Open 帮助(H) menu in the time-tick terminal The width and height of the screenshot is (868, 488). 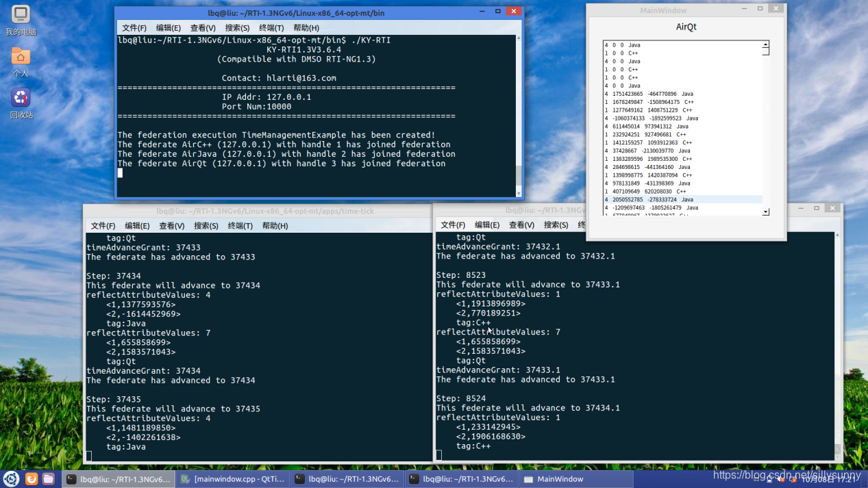point(275,226)
